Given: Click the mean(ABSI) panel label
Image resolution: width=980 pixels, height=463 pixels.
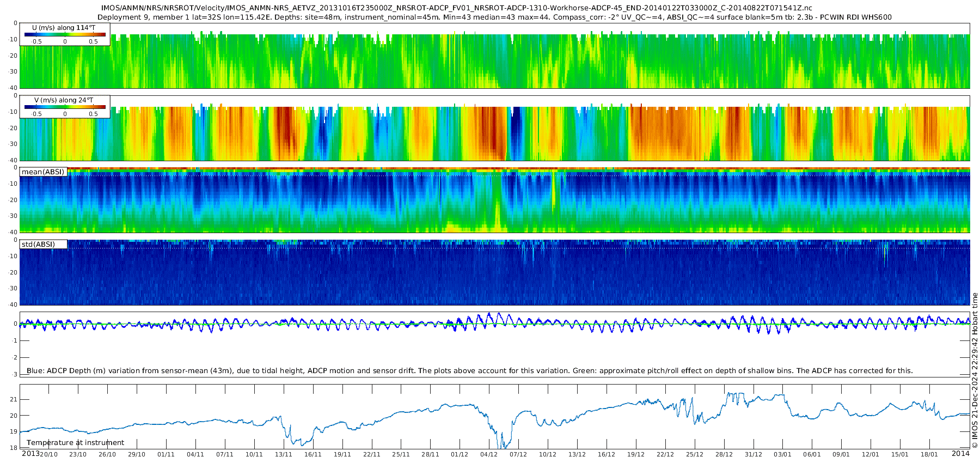Looking at the screenshot, I should coord(43,172).
